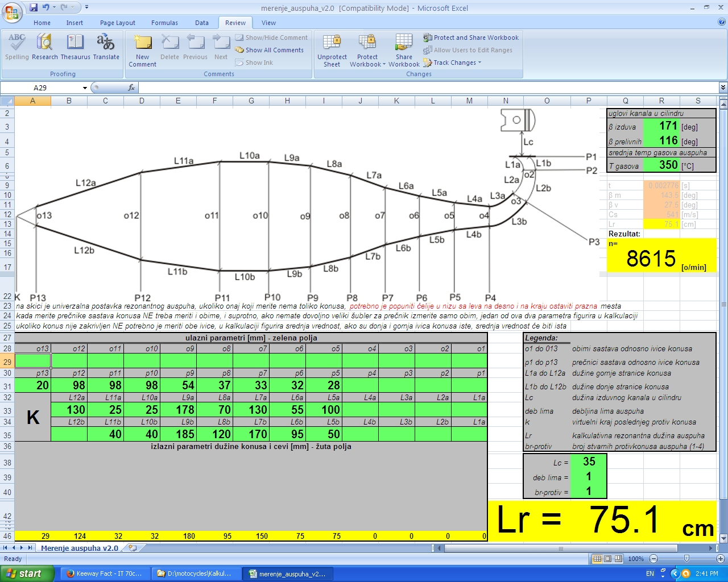Click Allow Users to Edit Ranges
This screenshot has width=728, height=582.
pos(468,50)
